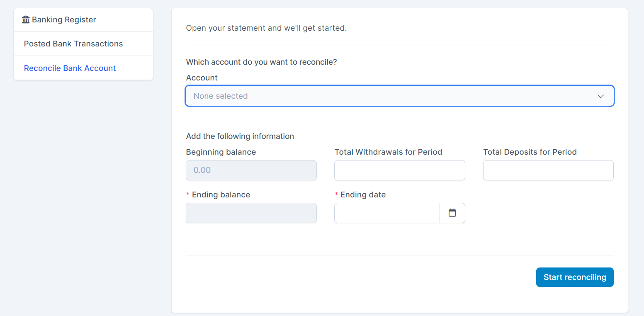
Task: Go to Posted Bank Transactions
Action: 73,44
